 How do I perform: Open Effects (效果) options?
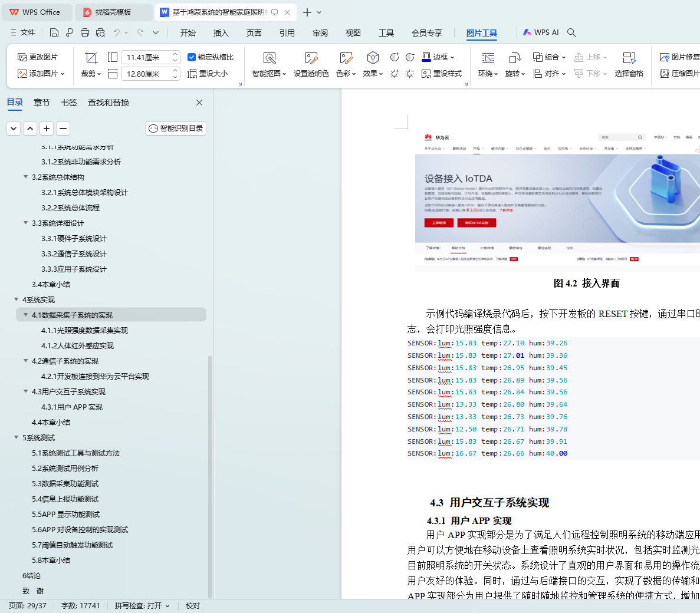[x=373, y=65]
